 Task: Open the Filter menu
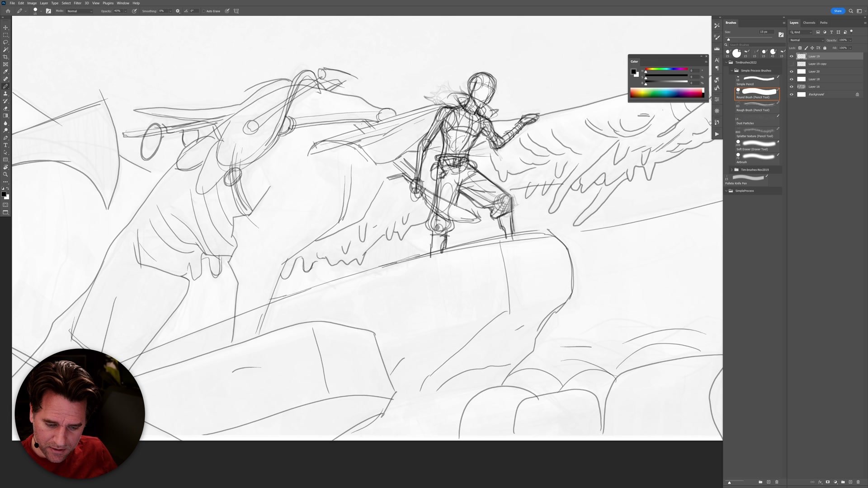point(77,3)
